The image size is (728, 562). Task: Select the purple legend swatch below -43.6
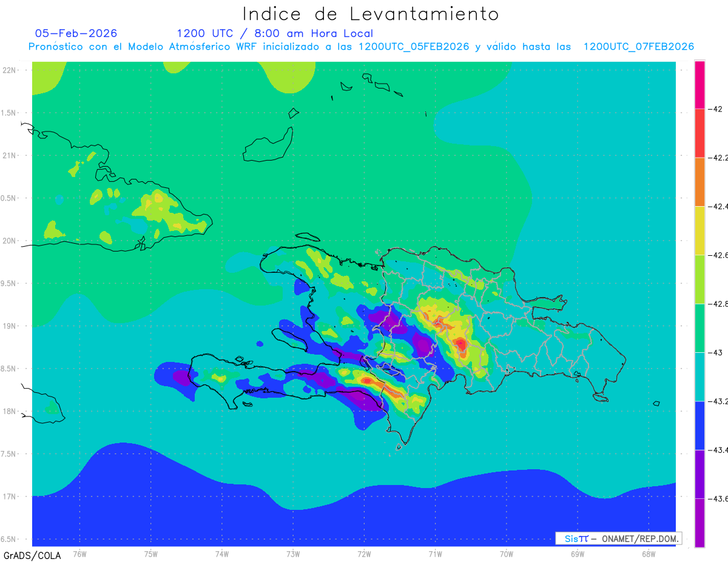pos(699,523)
